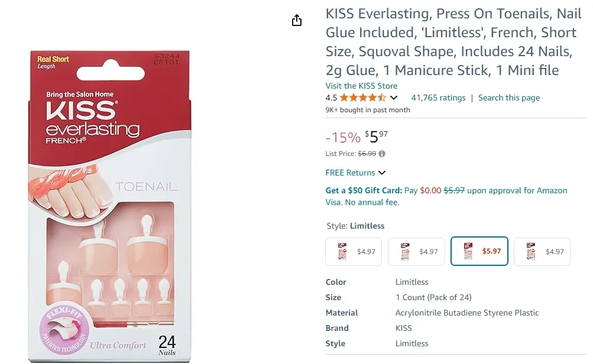This screenshot has height=364, width=593.
Task: Click the KISS Everlasting product title
Action: [453, 42]
